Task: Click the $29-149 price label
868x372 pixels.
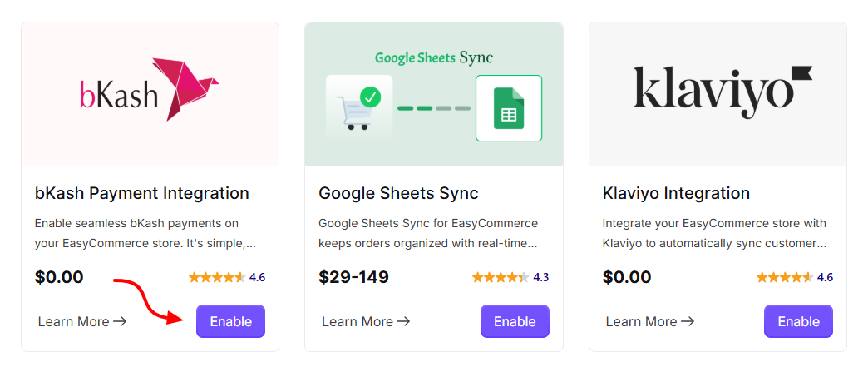Action: point(353,277)
